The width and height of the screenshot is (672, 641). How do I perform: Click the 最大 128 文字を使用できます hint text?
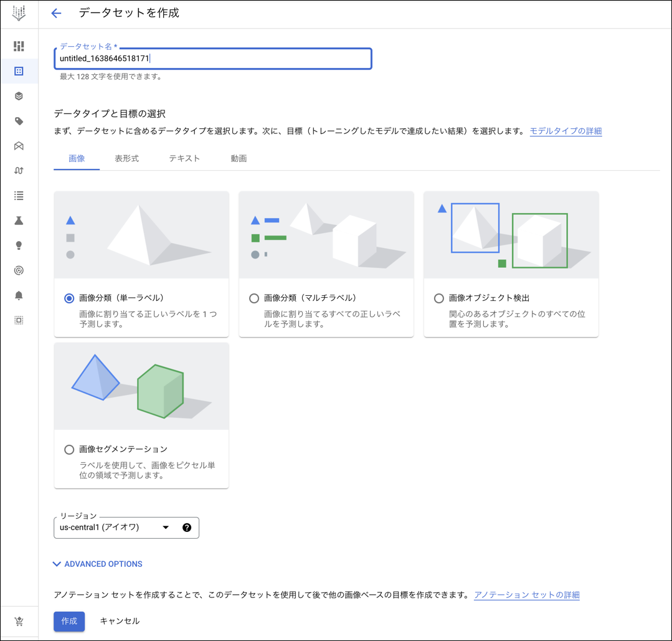click(x=111, y=77)
